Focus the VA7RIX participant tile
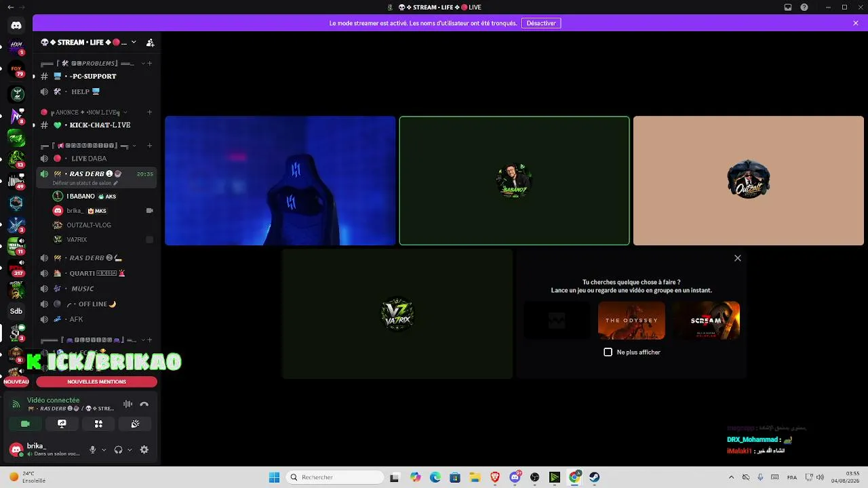This screenshot has height=488, width=868. (x=397, y=314)
